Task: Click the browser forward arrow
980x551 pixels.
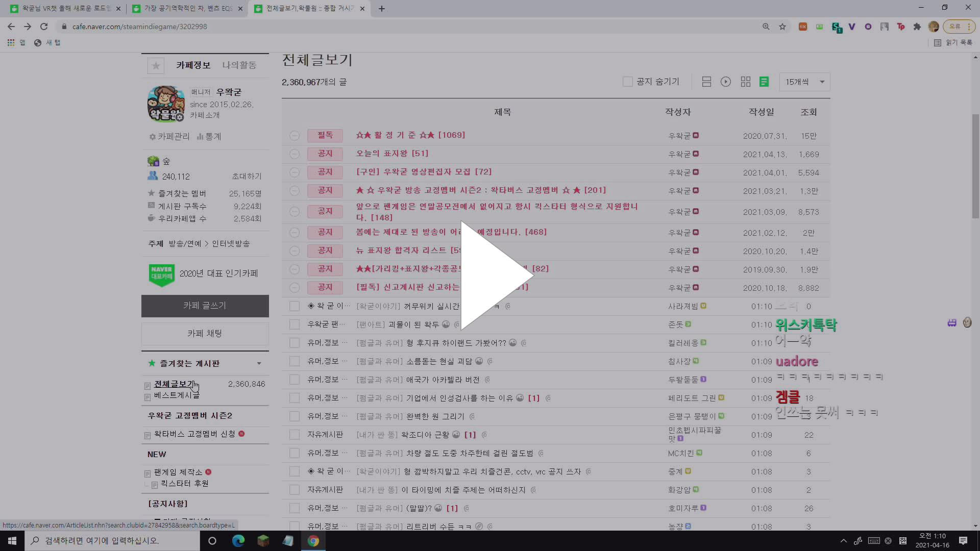Action: tap(28, 27)
